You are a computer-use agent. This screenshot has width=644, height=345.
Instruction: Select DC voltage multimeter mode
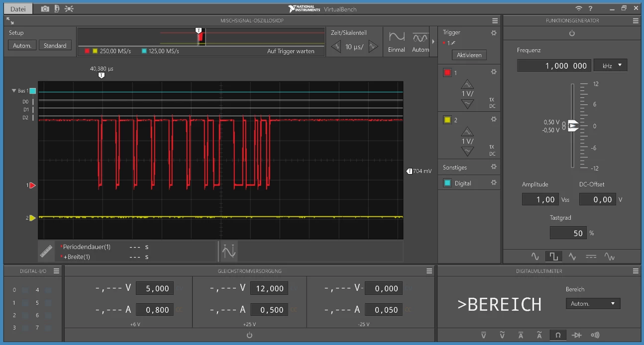click(x=484, y=335)
